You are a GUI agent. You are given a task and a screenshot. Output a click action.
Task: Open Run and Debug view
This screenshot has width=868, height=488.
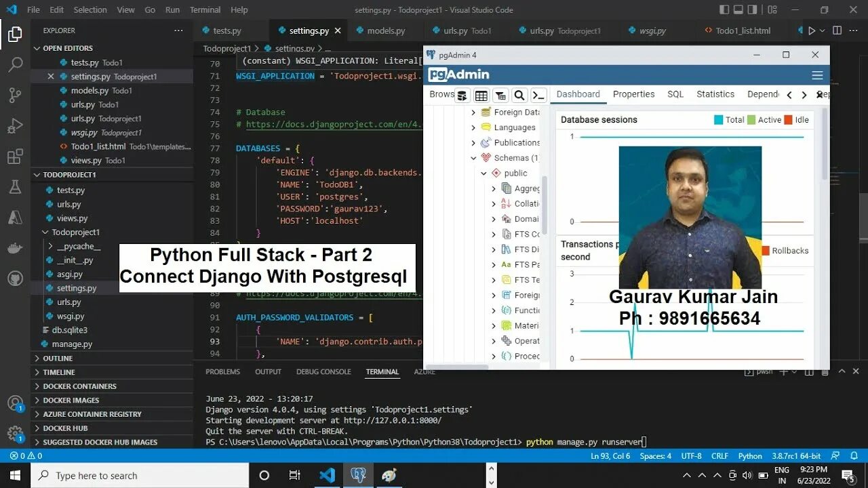pos(15,126)
